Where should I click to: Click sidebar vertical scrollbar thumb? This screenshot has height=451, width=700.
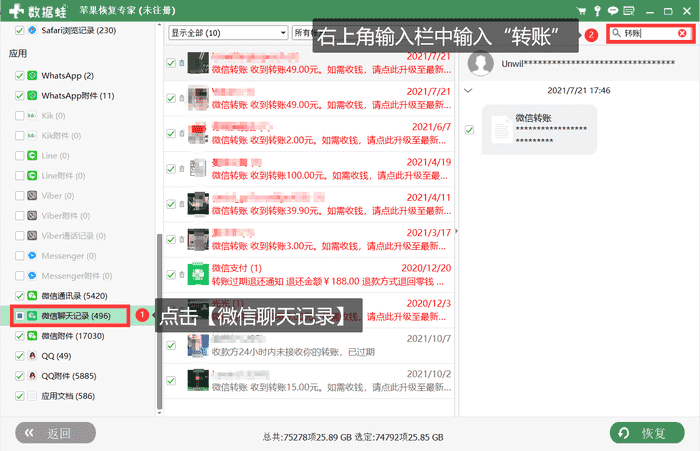click(x=159, y=322)
